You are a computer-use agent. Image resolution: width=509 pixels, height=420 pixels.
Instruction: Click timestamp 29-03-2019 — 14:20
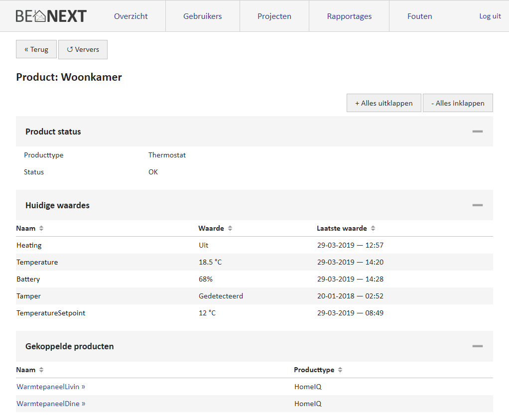coord(350,262)
